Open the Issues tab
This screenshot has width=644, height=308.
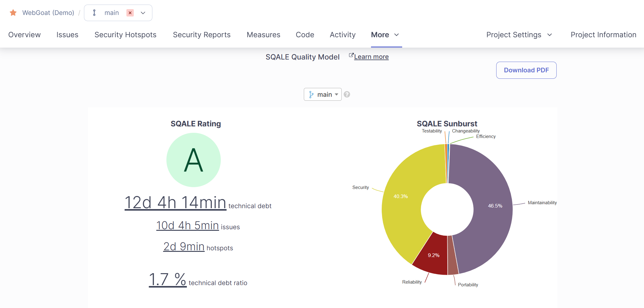point(67,35)
